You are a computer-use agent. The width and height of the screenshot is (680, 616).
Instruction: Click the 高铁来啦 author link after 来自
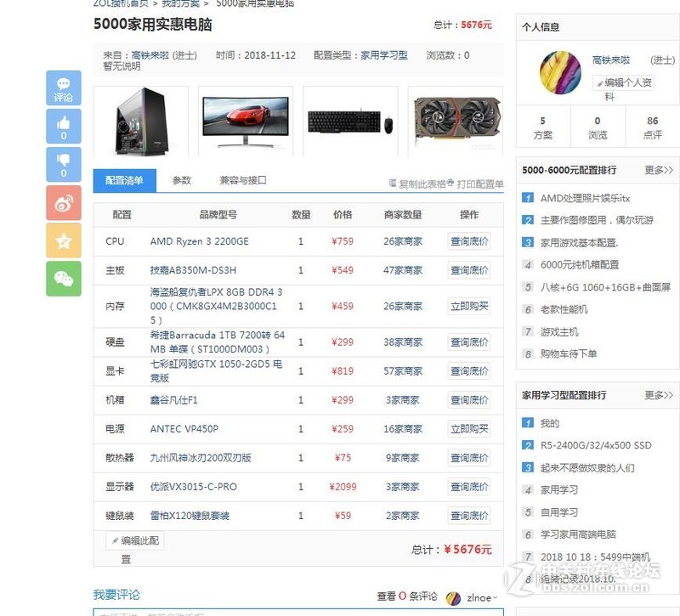(150, 55)
